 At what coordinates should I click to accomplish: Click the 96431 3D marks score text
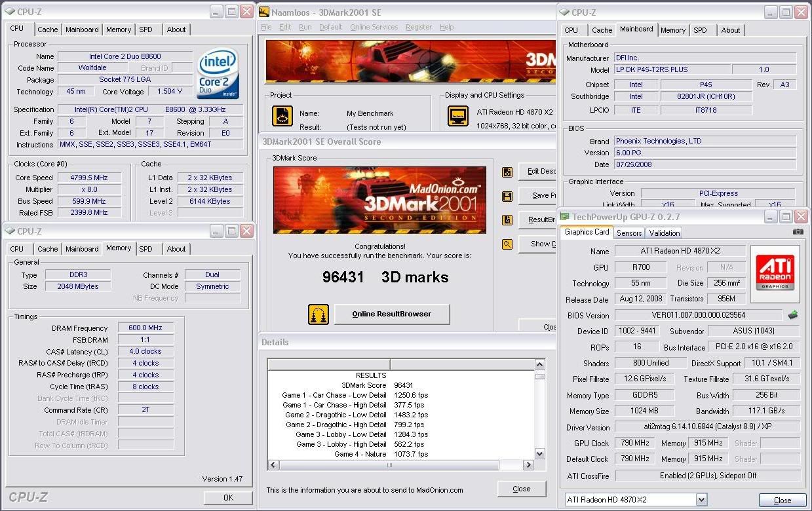pos(385,277)
